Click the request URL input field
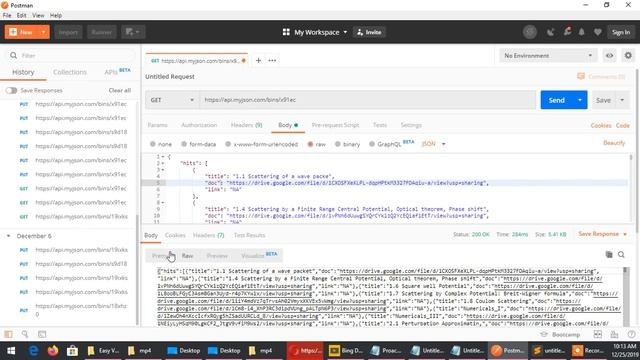 tap(368, 100)
